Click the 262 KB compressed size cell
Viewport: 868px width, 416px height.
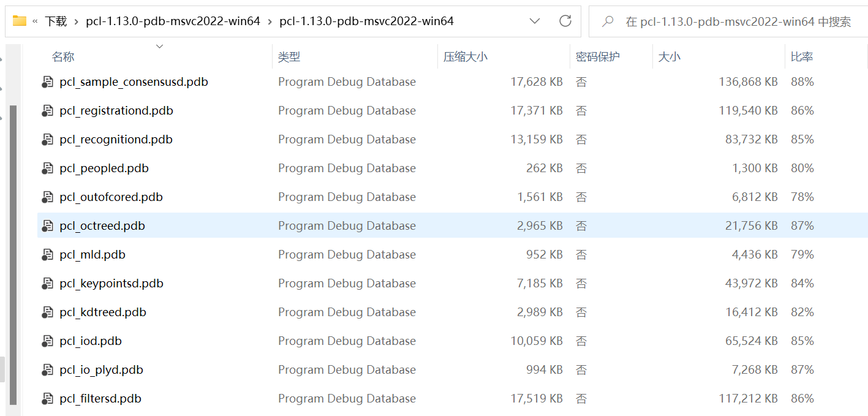(x=545, y=168)
